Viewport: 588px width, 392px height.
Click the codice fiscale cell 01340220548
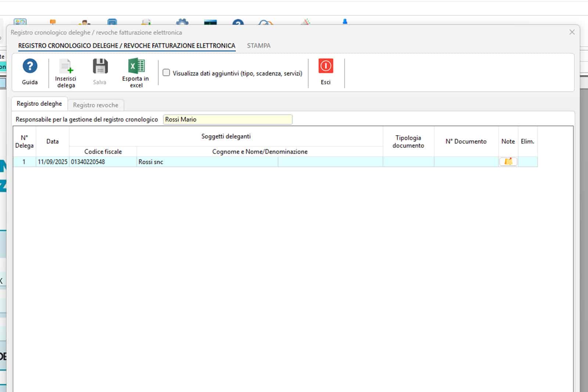click(103, 162)
